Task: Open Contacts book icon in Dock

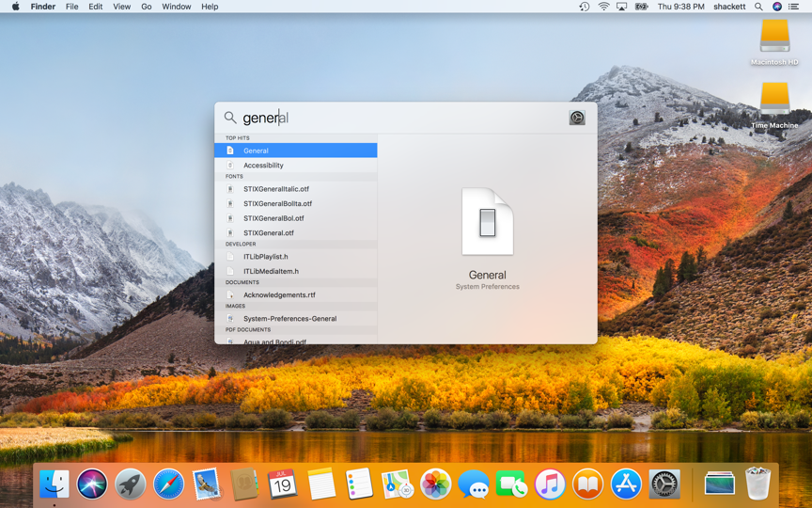Action: (x=244, y=484)
